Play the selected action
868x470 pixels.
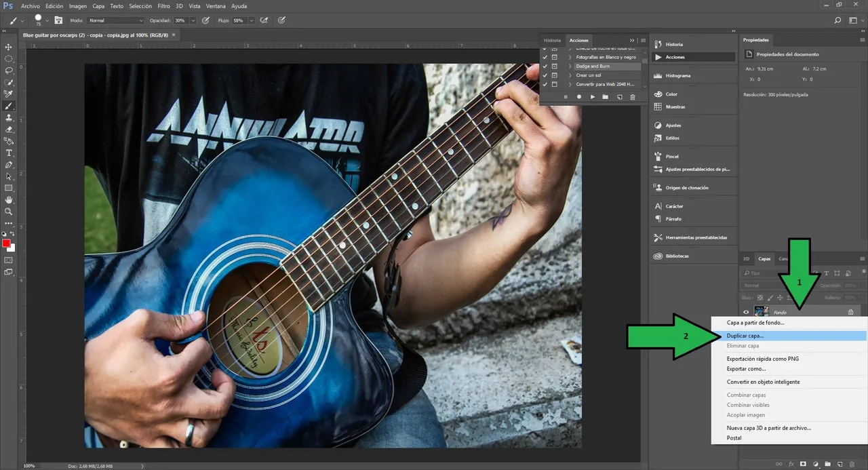click(x=593, y=97)
